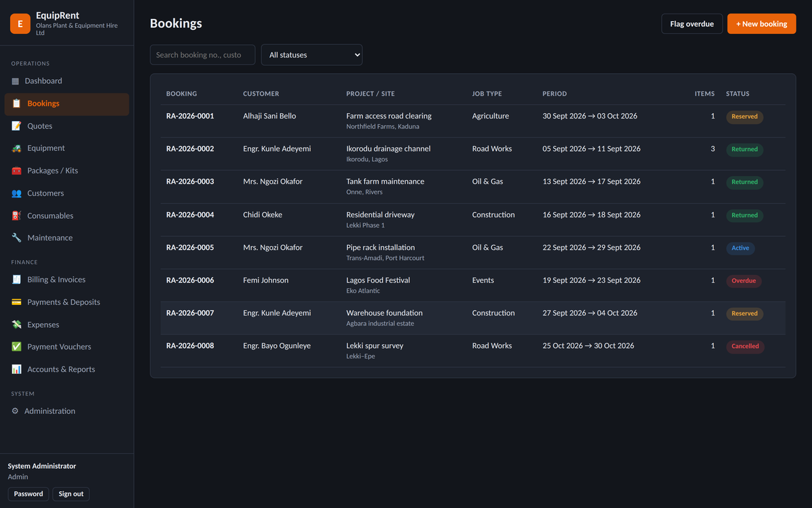Click the orange EquipRent logo badge
The height and width of the screenshot is (508, 812).
[20, 24]
